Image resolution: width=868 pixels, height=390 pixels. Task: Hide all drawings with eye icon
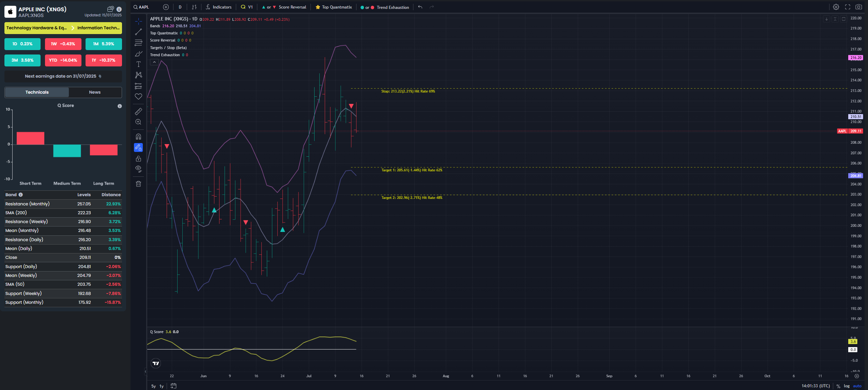click(x=138, y=169)
